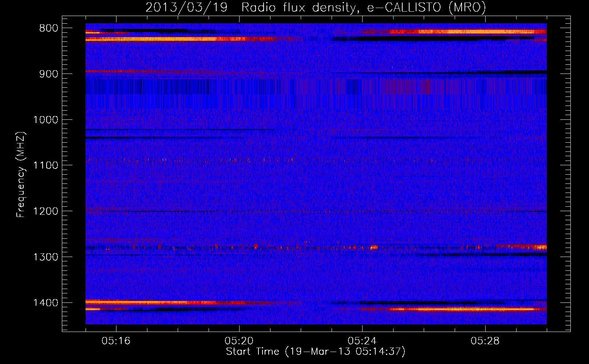Click the 1200 frequency tick label
The width and height of the screenshot is (589, 364).
46,211
